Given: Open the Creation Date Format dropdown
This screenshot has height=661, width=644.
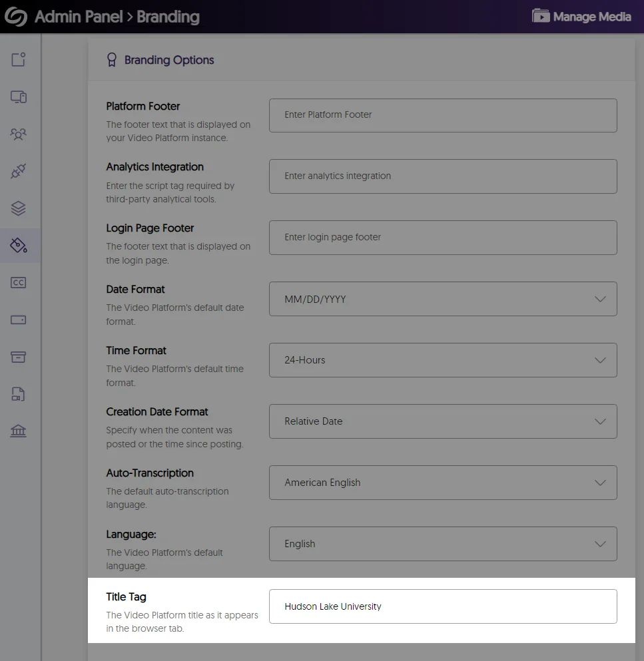Looking at the screenshot, I should (443, 421).
